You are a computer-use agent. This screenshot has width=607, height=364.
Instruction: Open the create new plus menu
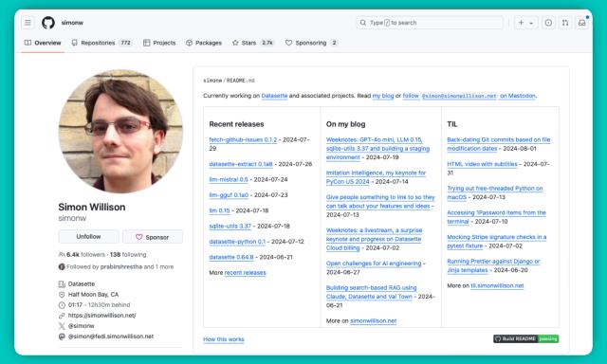point(525,23)
